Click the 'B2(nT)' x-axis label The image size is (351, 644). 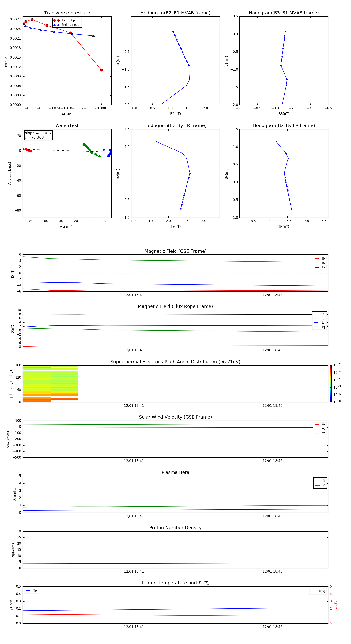[x=175, y=114]
